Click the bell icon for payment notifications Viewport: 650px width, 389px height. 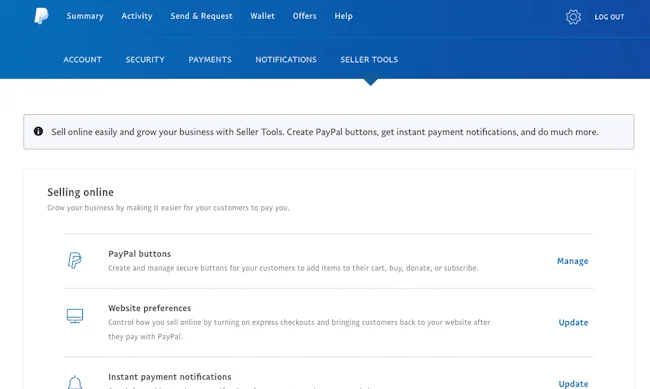click(x=75, y=382)
